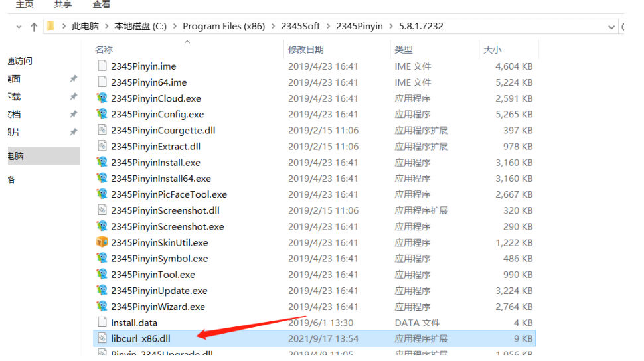644x361 pixels.
Task: Select the highlighted 电脑 sidebar item
Action: pos(43,156)
